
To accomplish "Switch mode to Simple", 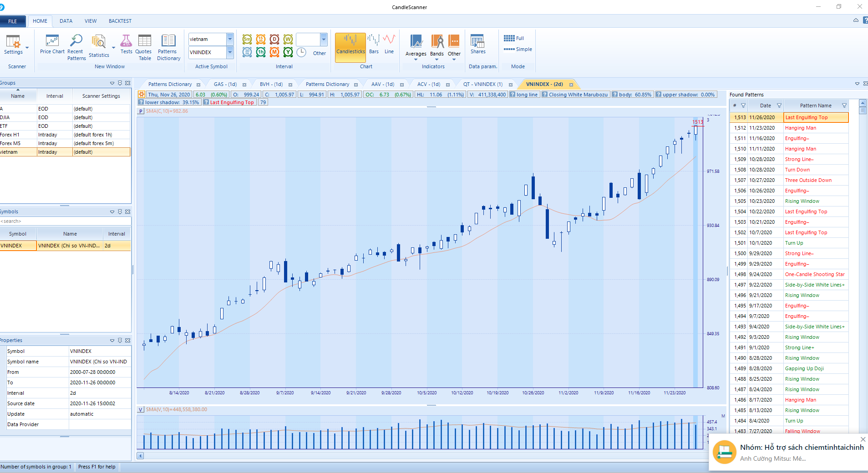I will (x=518, y=49).
